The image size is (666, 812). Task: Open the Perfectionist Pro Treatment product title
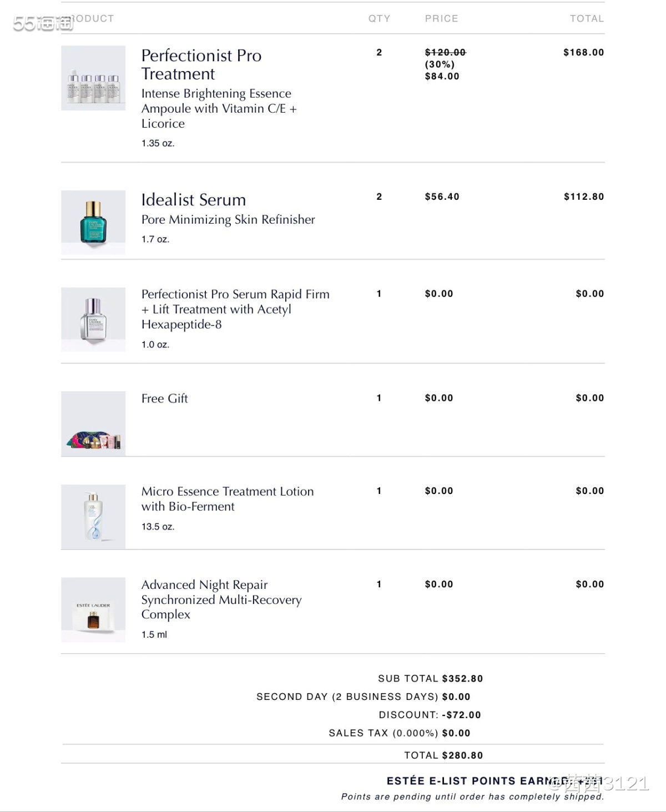pyautogui.click(x=201, y=64)
